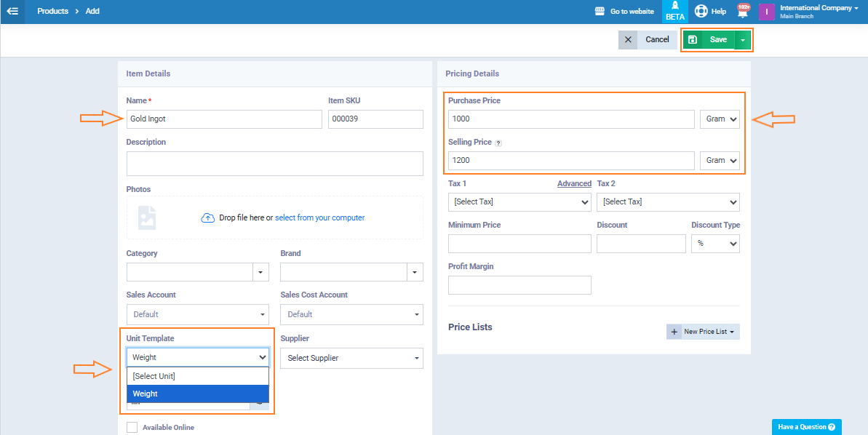The width and height of the screenshot is (868, 435).
Task: Click the sidebar menu collapse icon
Action: coord(12,12)
